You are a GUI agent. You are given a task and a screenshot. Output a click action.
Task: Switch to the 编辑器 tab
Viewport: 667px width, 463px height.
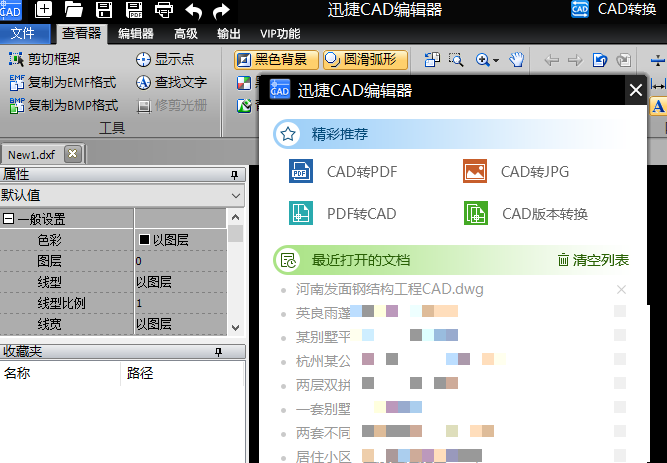136,34
